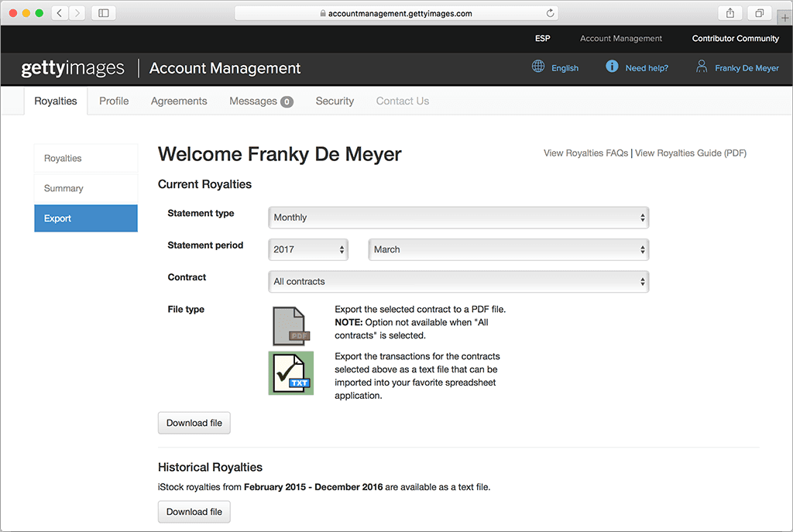Select Royalties in the left sidebar

[86, 158]
